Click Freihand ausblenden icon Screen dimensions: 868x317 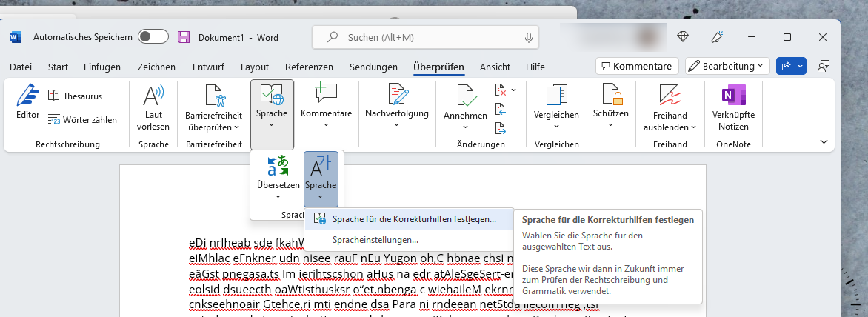(x=670, y=95)
